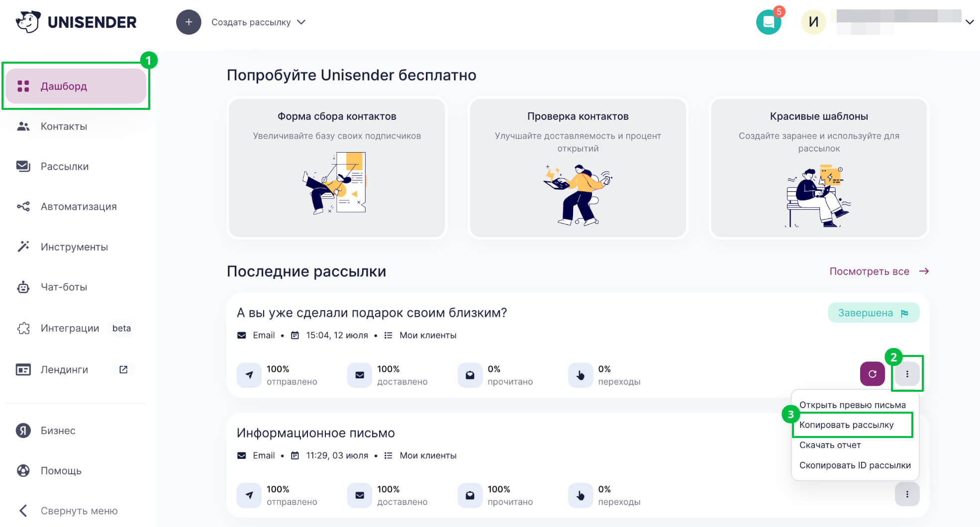Image resolution: width=980 pixels, height=527 pixels.
Task: Choose Скачать отчет menu item
Action: click(830, 445)
